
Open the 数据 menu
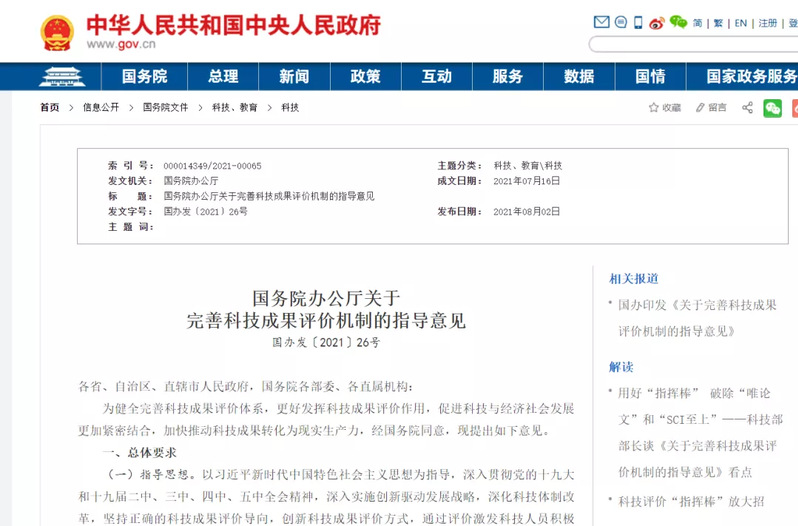579,76
